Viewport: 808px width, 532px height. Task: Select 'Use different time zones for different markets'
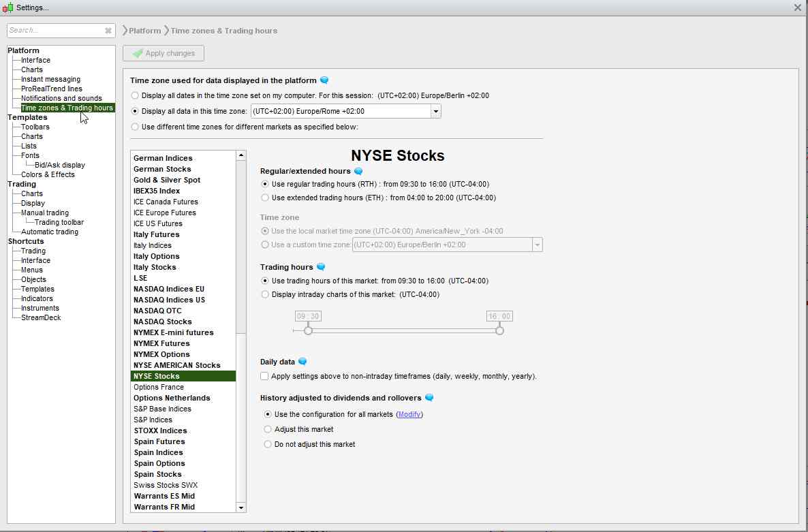[135, 127]
